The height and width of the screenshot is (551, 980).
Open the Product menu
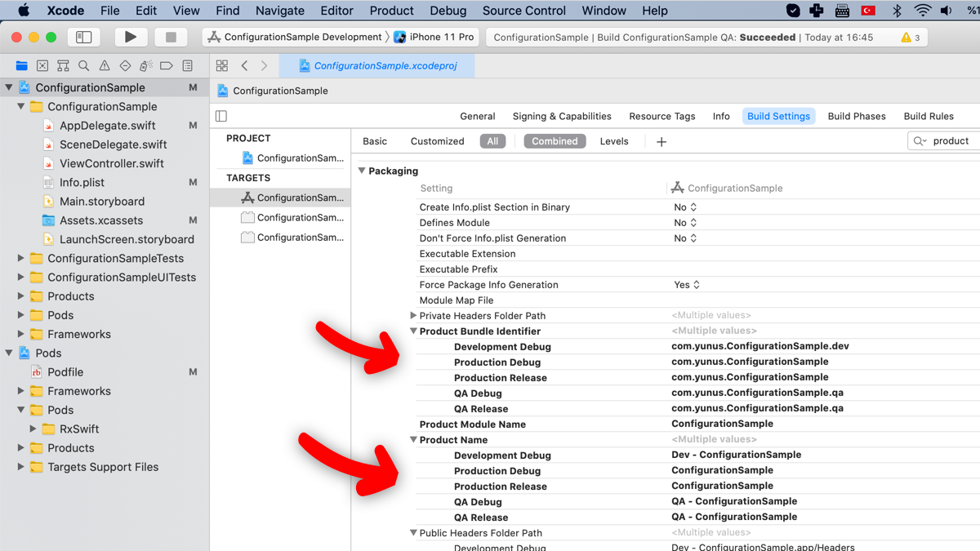(391, 11)
